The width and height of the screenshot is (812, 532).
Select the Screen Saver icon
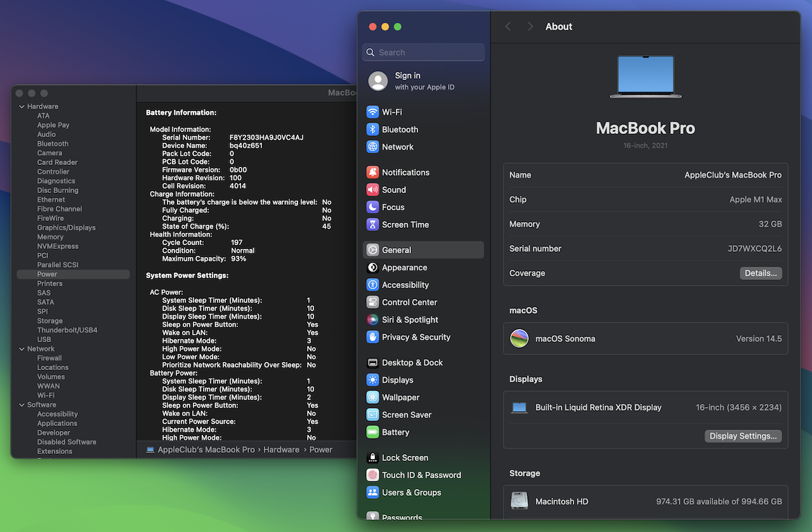click(x=372, y=415)
